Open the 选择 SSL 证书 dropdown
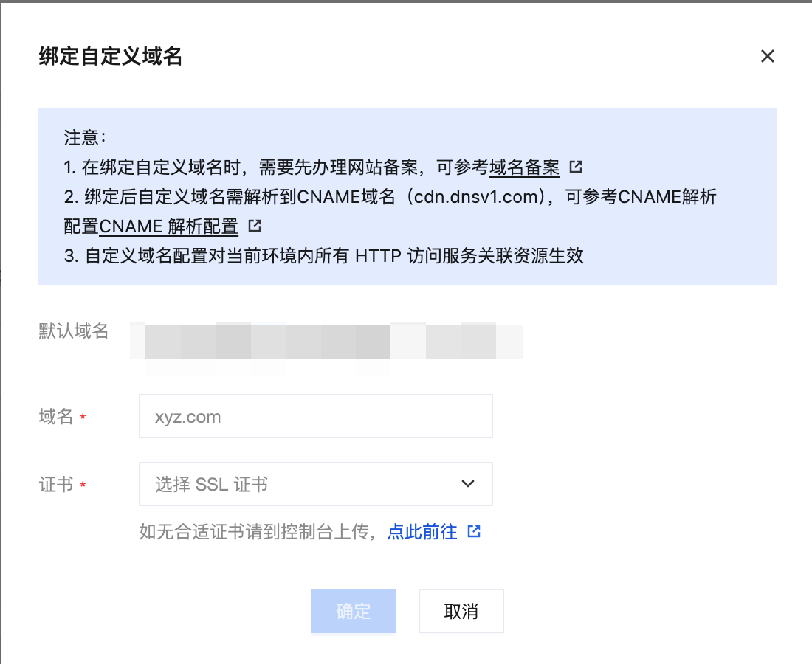Viewport: 812px width, 664px height. (x=316, y=484)
